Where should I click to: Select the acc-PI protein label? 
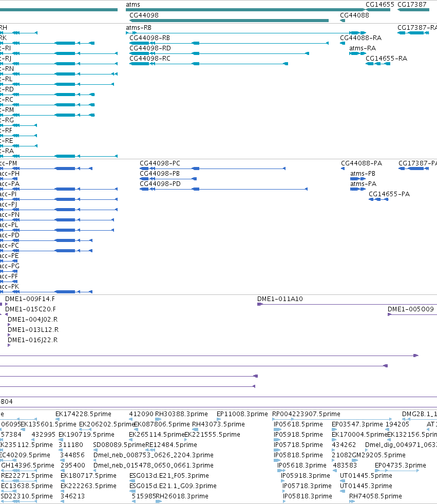pos(8,194)
